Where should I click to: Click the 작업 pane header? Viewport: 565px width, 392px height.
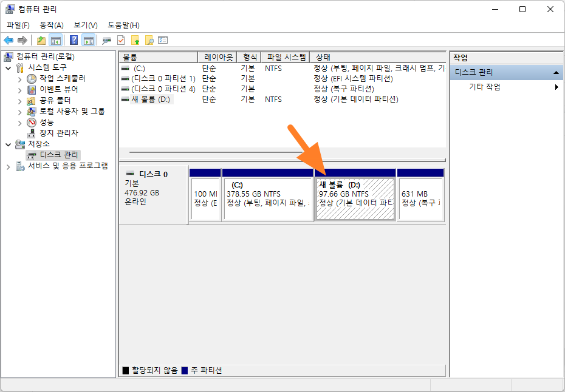pyautogui.click(x=506, y=58)
